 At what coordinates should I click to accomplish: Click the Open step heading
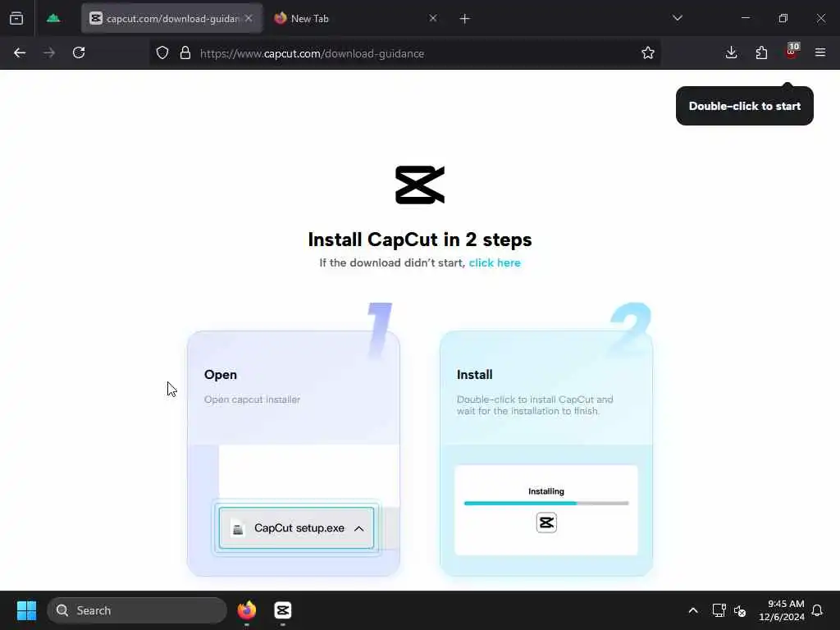(x=220, y=375)
